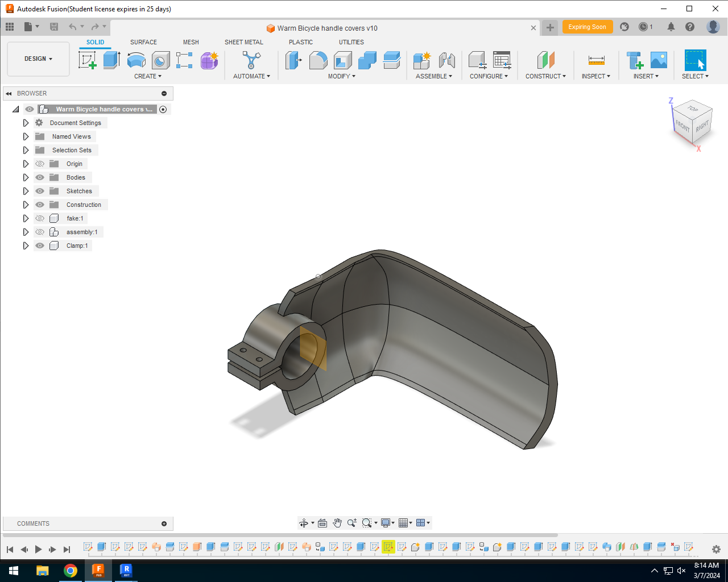Switch to the PLASTIC tab

(301, 42)
